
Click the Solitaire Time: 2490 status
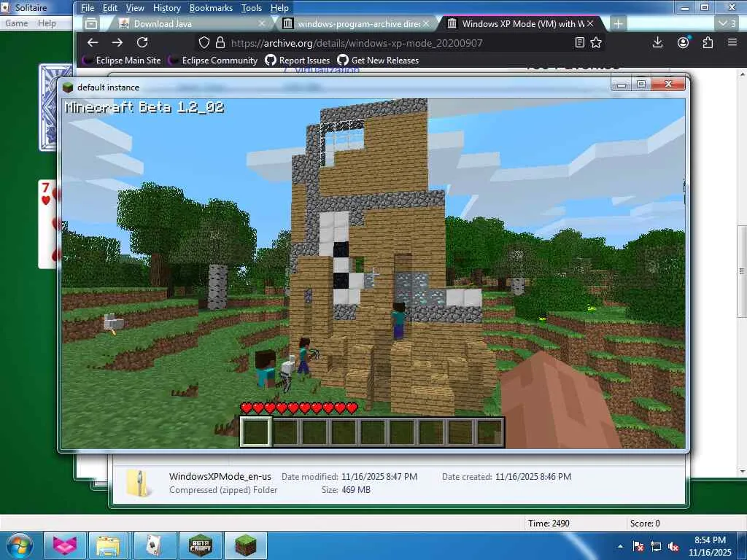[x=549, y=524]
